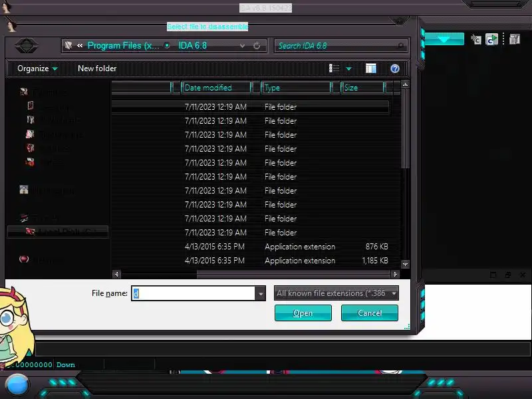
Task: Open the blue Help question icon
Action: point(395,69)
